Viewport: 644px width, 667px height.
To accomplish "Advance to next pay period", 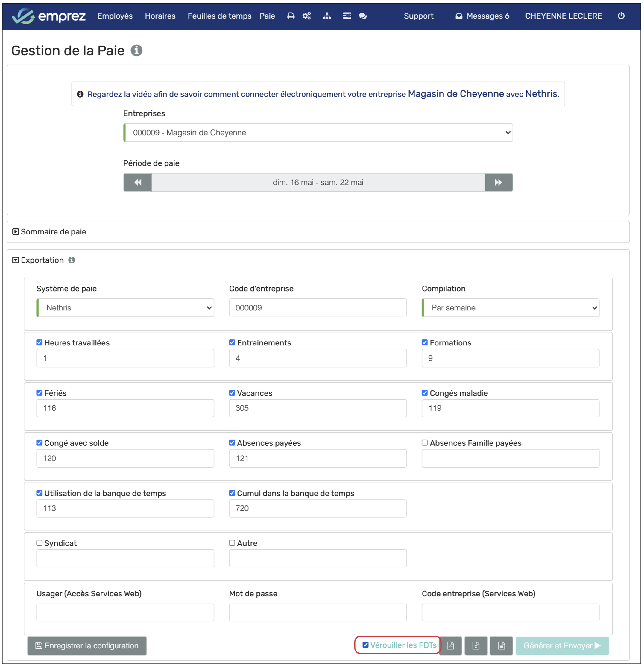I will [498, 182].
